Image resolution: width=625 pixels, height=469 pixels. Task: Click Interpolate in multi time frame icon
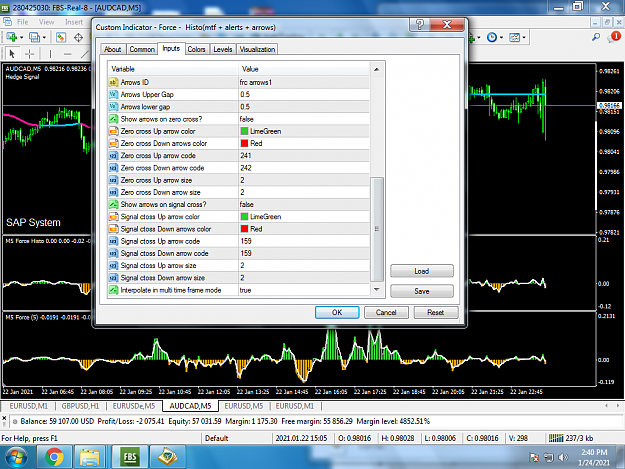pos(114,290)
